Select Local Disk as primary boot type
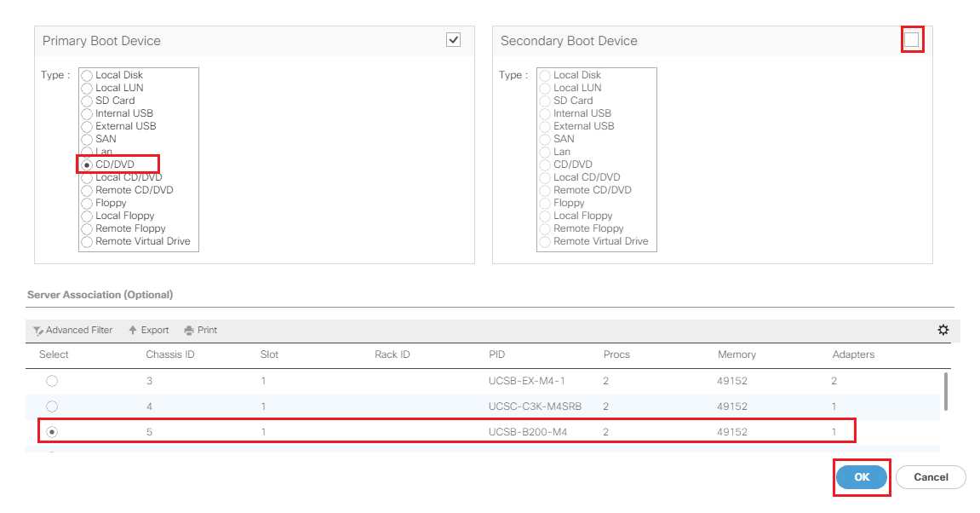 (87, 76)
